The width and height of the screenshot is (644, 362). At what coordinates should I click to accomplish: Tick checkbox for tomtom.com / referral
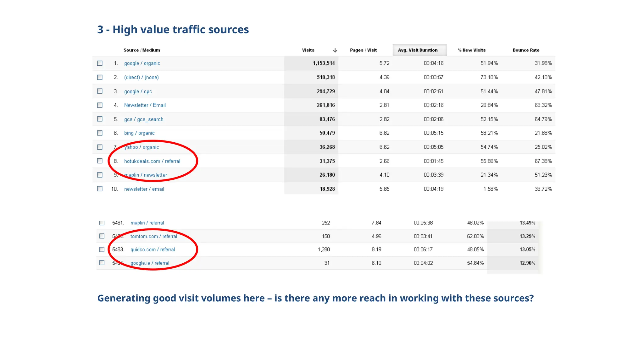[102, 236]
